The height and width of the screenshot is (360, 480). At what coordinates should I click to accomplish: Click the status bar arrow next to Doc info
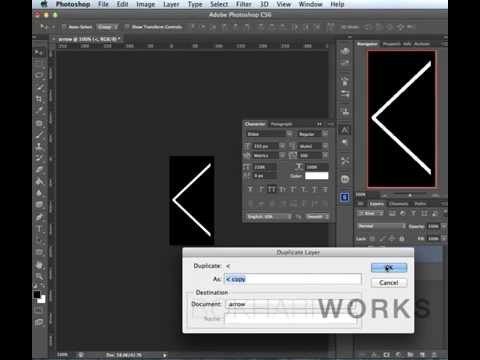pyautogui.click(x=164, y=355)
